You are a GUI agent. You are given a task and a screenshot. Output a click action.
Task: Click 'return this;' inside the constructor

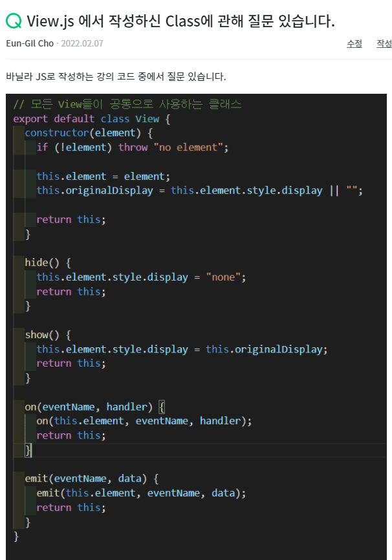click(71, 220)
